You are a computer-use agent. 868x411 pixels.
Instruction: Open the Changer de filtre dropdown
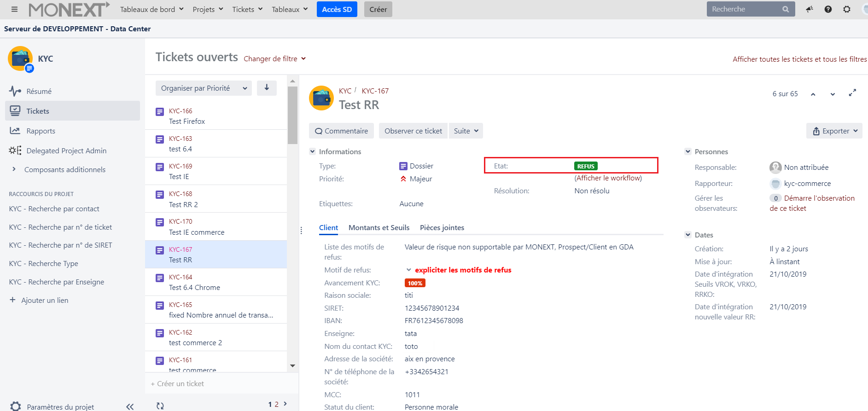coord(274,59)
